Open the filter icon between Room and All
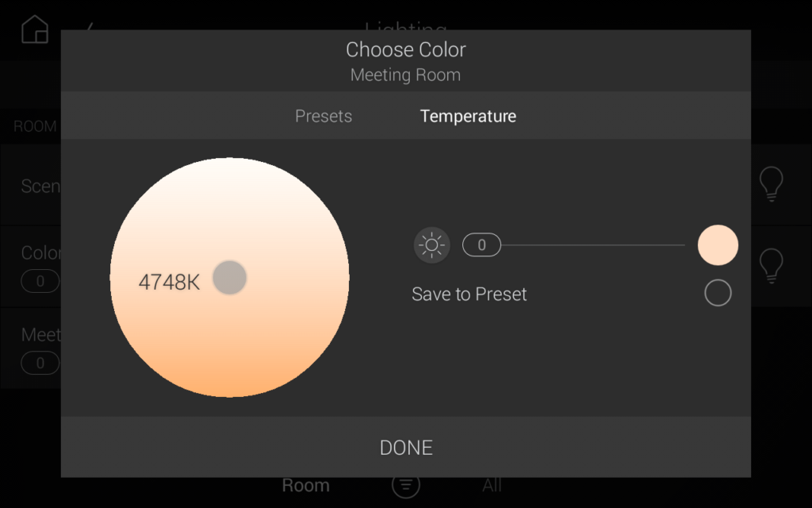 coord(405,485)
